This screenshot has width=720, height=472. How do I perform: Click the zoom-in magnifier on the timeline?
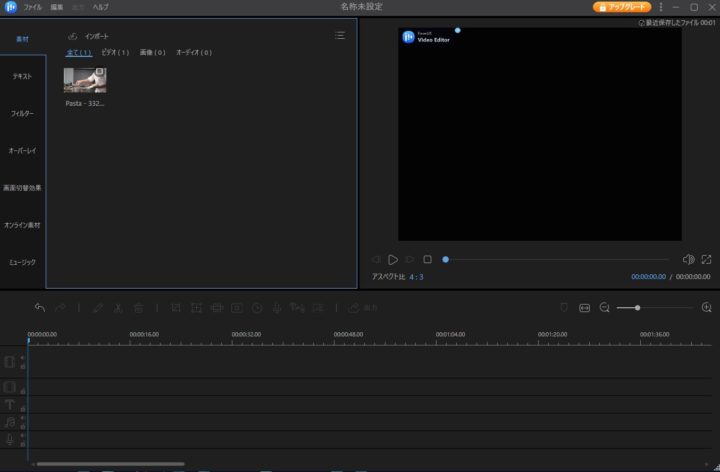pos(707,308)
